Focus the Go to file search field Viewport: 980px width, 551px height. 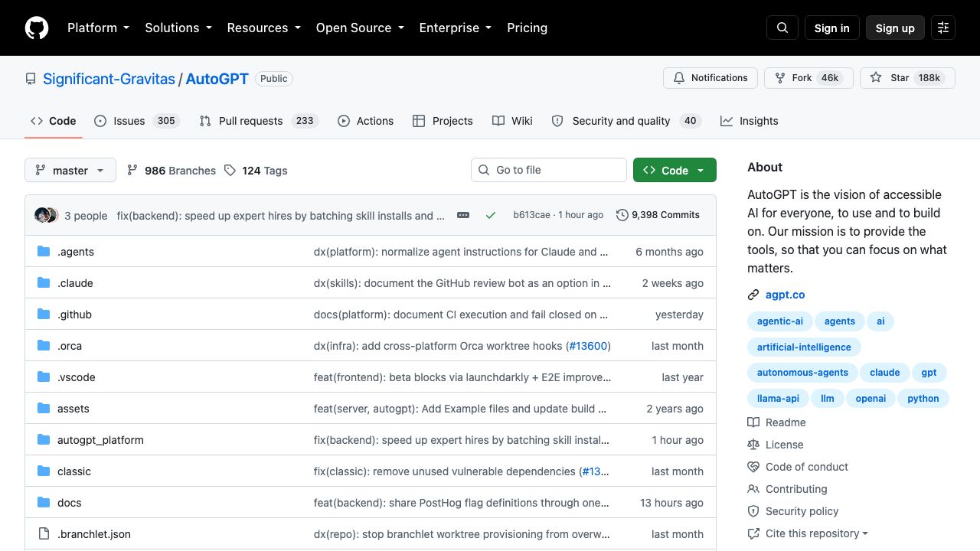(x=549, y=170)
